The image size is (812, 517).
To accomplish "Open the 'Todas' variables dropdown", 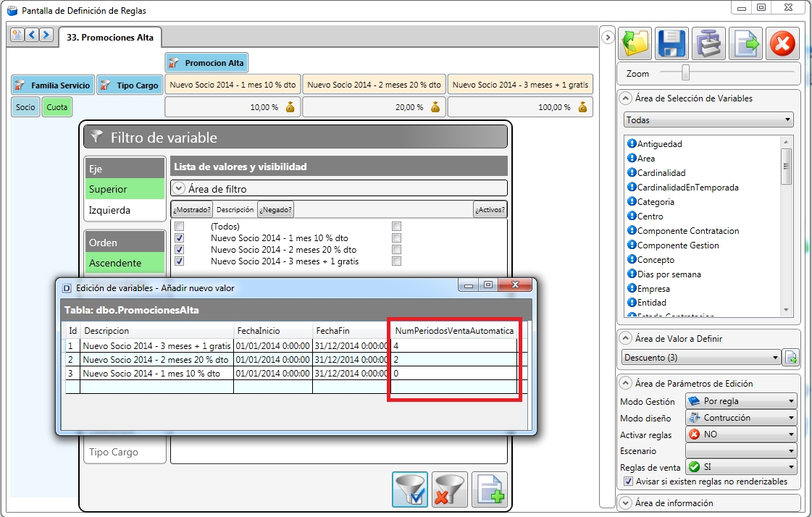I will [708, 119].
